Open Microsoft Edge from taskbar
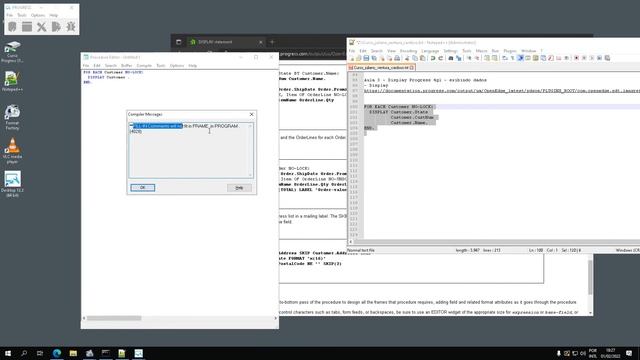Image resolution: width=640 pixels, height=360 pixels. coord(57,353)
